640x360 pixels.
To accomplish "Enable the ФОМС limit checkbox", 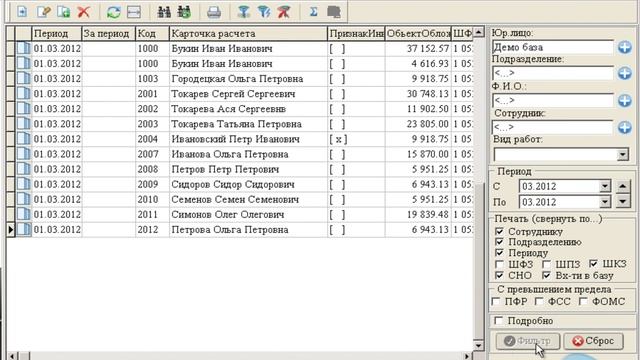I will pyautogui.click(x=583, y=302).
